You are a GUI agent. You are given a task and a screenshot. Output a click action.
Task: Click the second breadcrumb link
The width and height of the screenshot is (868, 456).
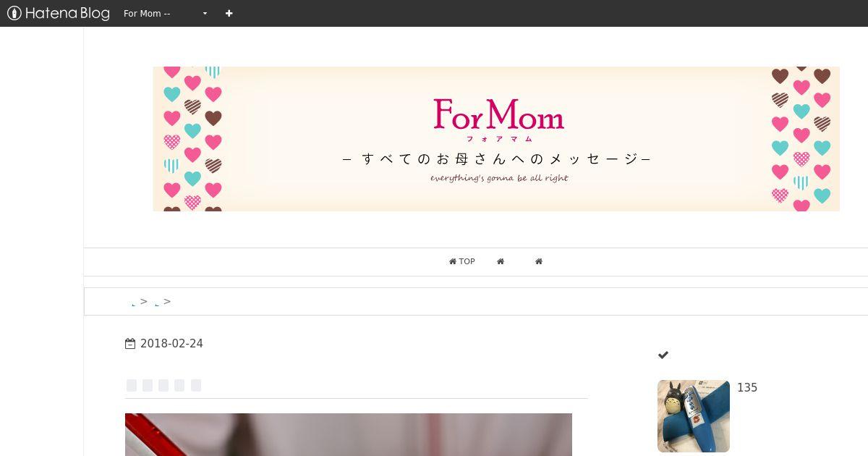[x=157, y=303]
